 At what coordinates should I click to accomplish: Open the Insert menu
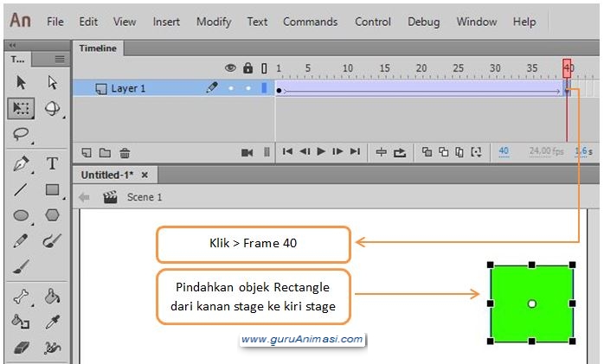click(166, 22)
